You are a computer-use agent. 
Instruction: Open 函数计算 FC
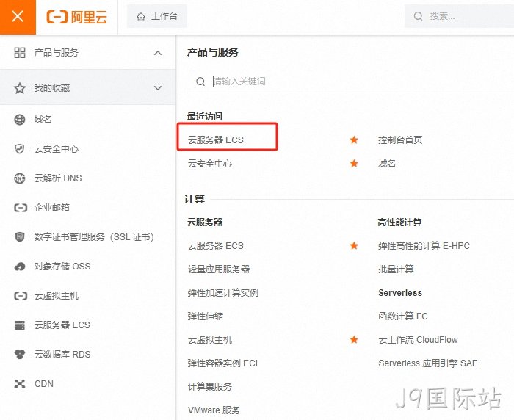pos(403,316)
